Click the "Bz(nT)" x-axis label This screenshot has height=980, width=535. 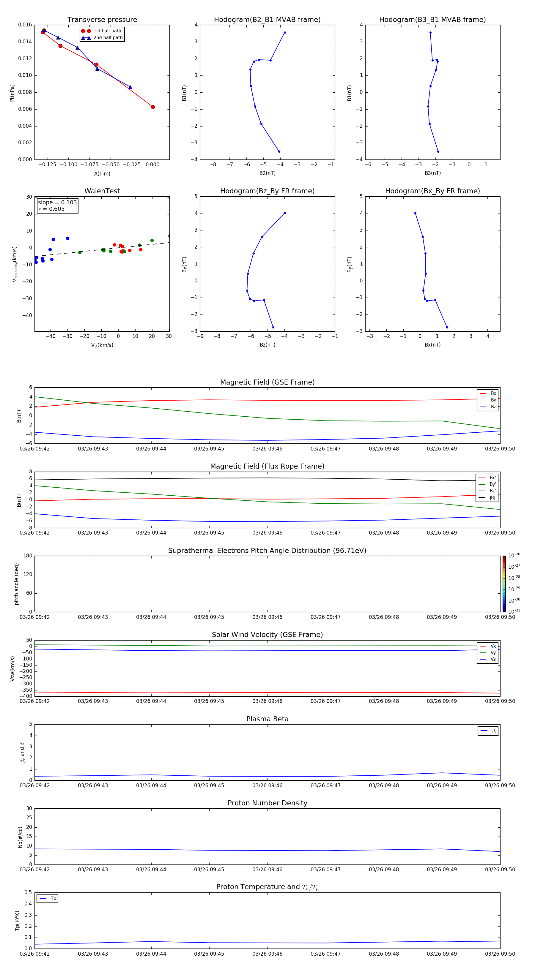267,345
